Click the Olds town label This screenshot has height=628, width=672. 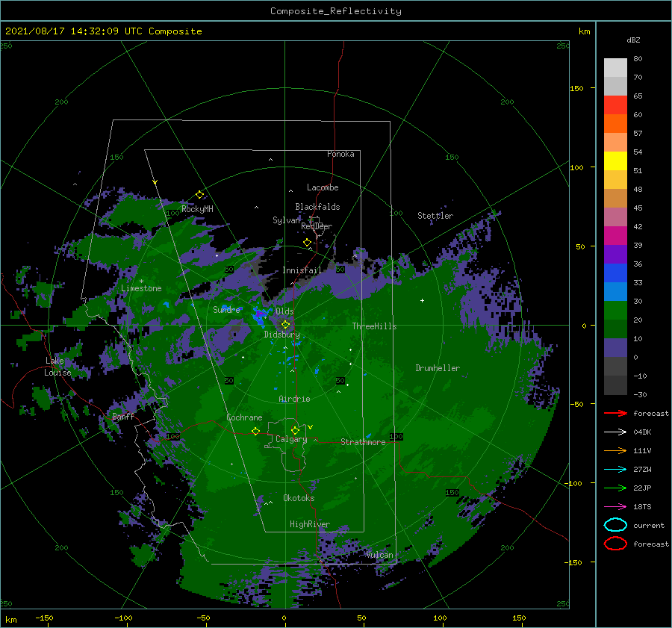pos(284,311)
